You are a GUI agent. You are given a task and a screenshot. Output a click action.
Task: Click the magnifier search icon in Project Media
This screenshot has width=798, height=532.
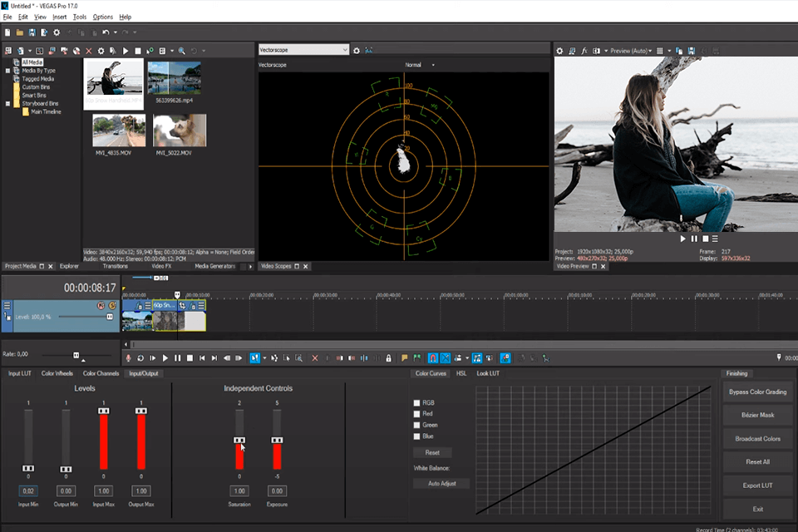(x=182, y=51)
